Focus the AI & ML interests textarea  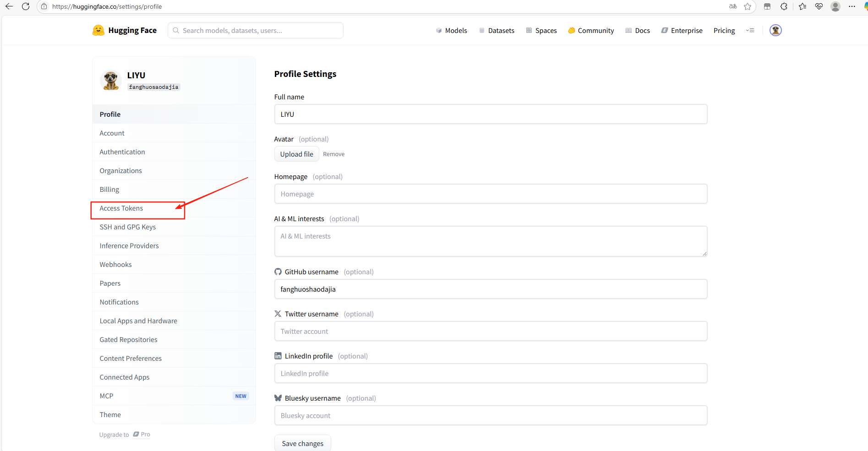pyautogui.click(x=491, y=241)
